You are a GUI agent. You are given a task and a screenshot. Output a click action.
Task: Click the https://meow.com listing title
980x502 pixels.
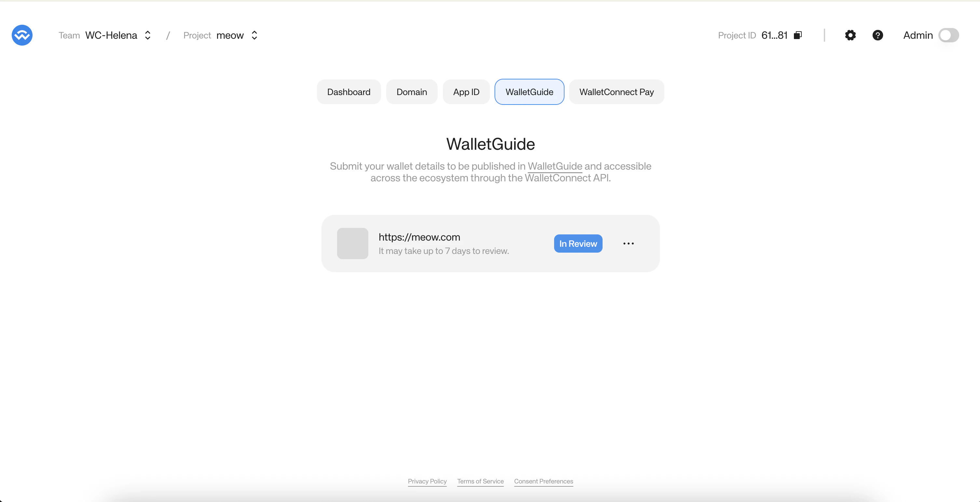(x=419, y=237)
